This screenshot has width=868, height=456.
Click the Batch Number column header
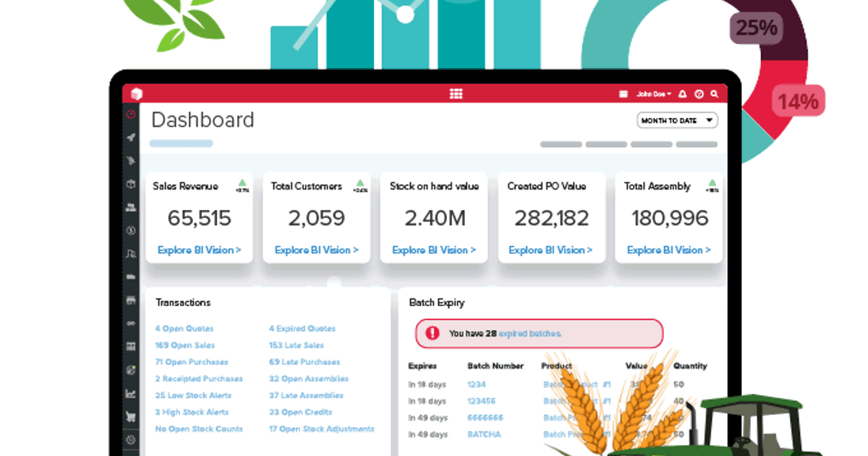pos(495,366)
